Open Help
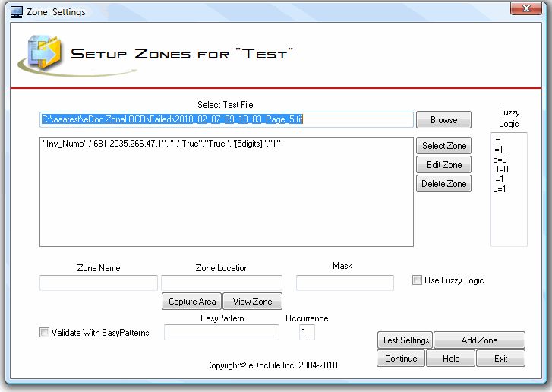 coord(450,358)
